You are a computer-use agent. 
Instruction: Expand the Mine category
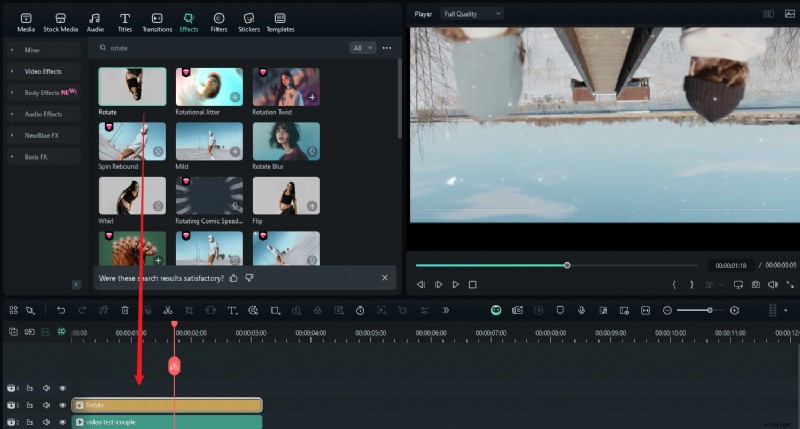tap(44, 50)
